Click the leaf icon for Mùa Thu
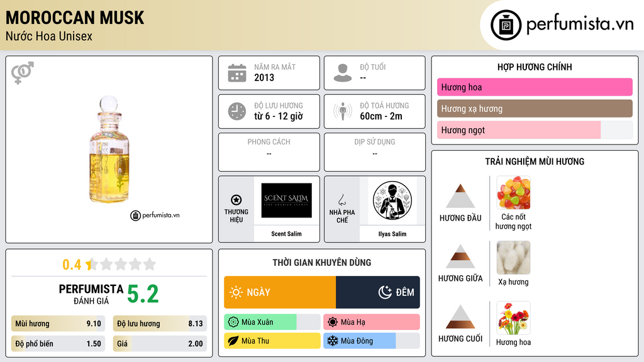The image size is (644, 362). click(x=233, y=341)
